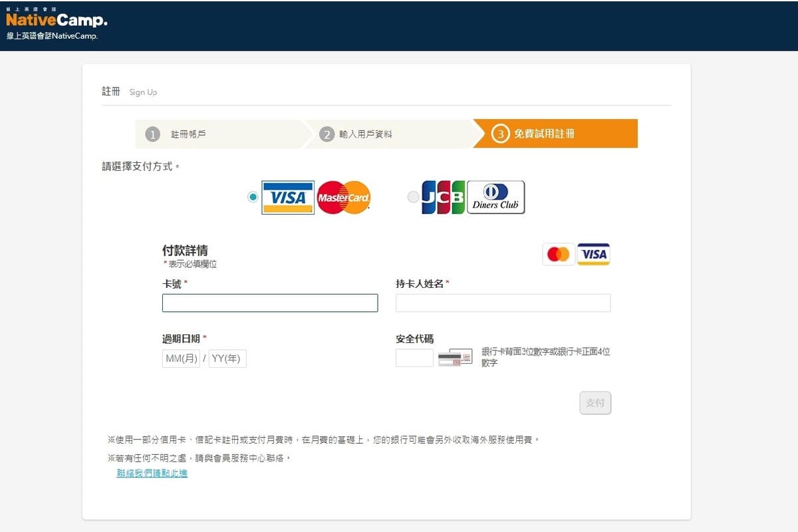Click the 安全代碼 security code field
This screenshot has width=798, height=532.
tap(414, 358)
